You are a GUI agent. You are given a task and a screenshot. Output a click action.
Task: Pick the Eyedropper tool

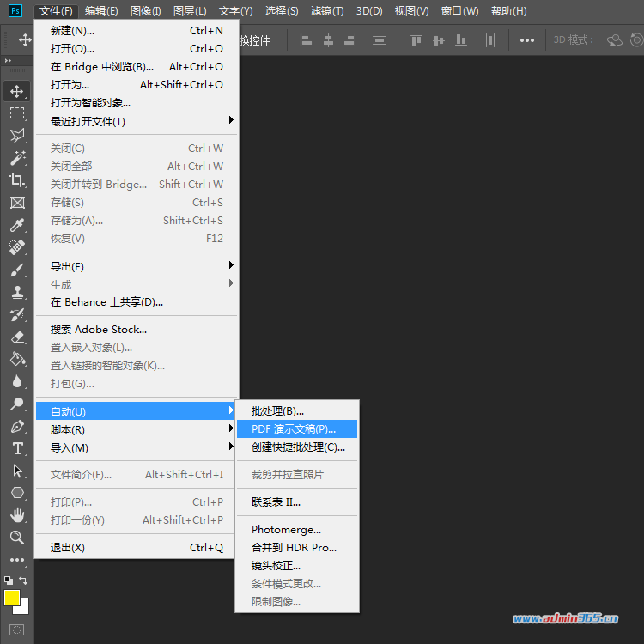pos(17,225)
